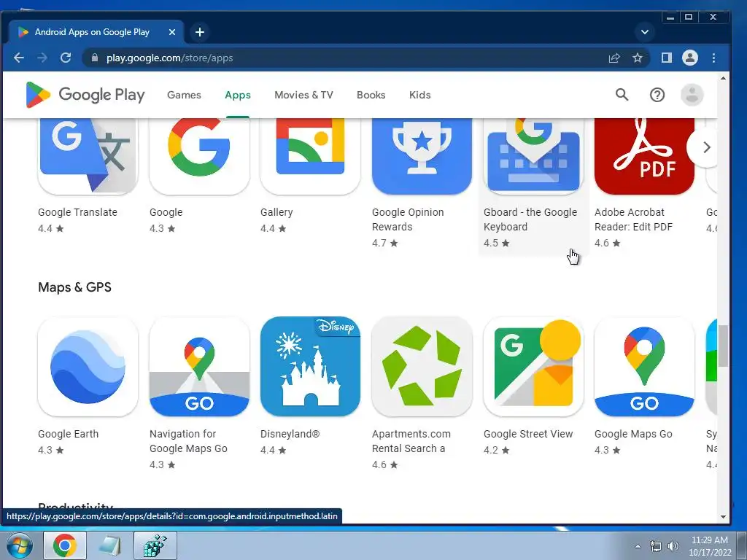Viewport: 747px width, 560px height.
Task: Open the Google Street View title link
Action: click(528, 434)
